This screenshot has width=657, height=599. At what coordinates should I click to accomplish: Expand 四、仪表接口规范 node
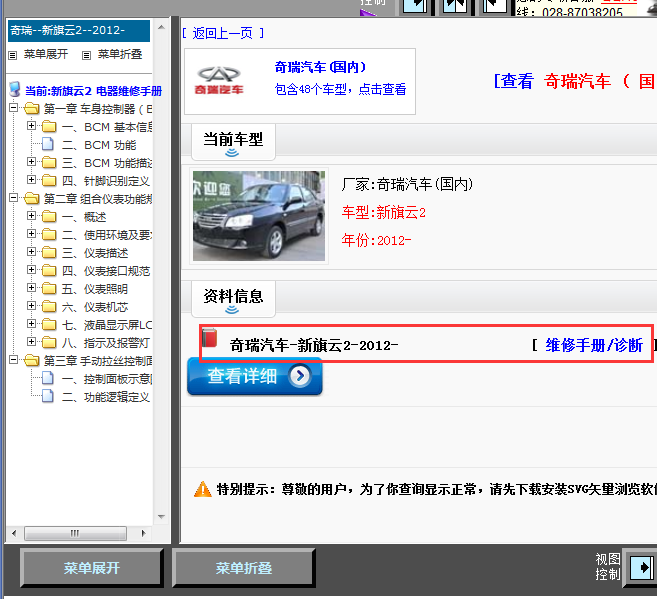31,269
